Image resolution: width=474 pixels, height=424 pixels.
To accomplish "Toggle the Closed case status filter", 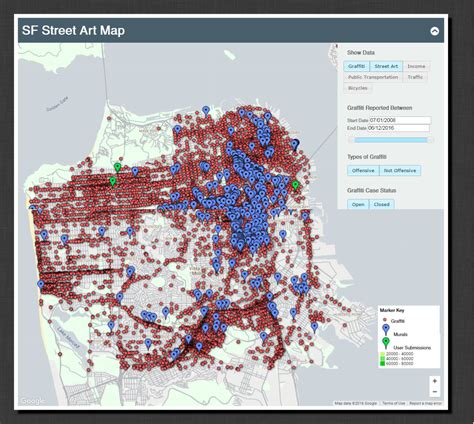I will 382,204.
